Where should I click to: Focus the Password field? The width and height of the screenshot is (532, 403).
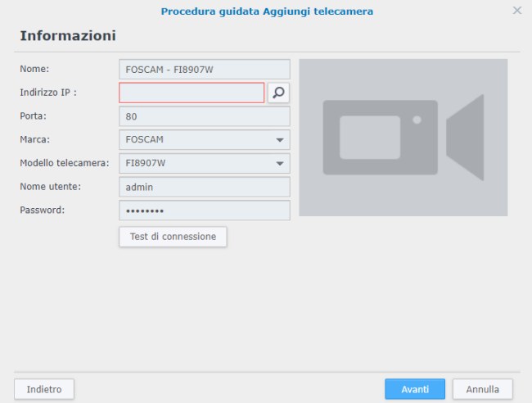(205, 211)
